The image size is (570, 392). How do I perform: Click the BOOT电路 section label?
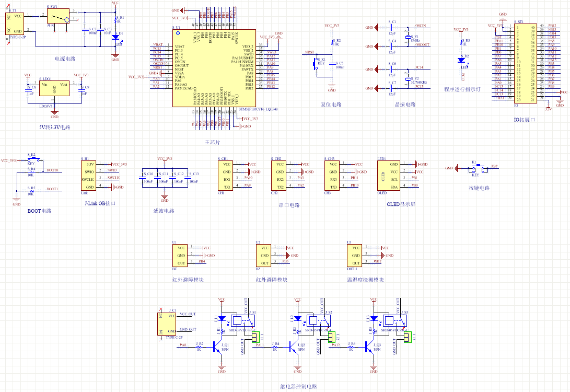click(x=39, y=211)
